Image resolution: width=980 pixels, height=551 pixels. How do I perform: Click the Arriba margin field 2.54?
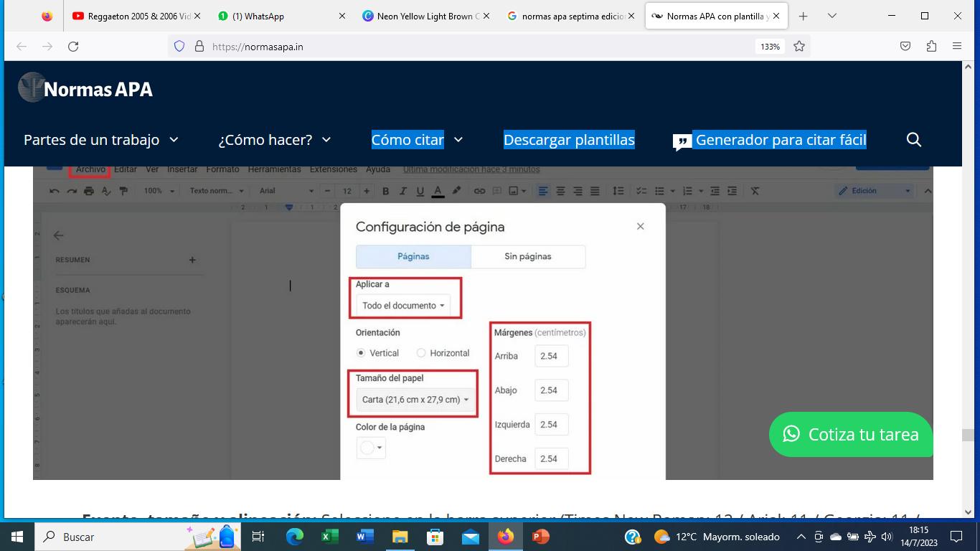coord(551,356)
